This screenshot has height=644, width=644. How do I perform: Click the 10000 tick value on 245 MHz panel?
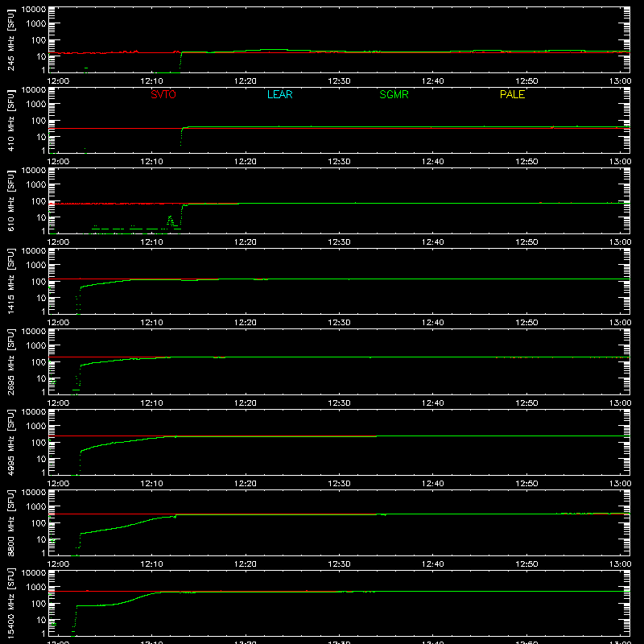[34, 10]
